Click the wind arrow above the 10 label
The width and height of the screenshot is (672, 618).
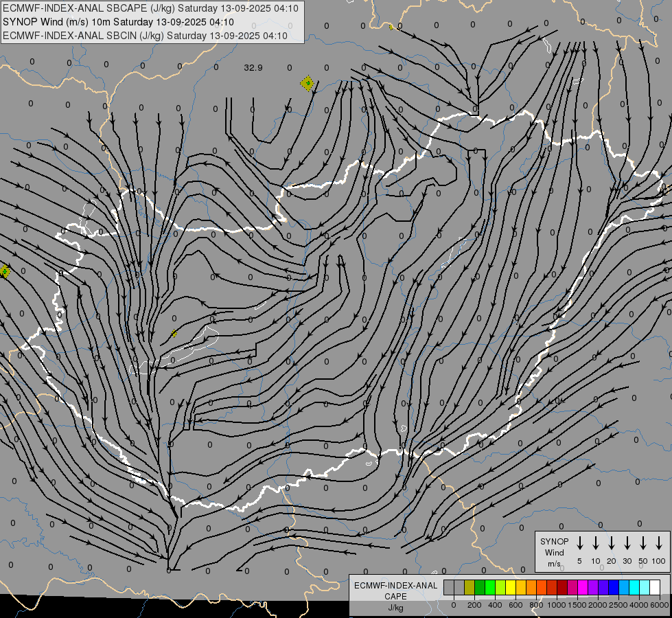coord(596,542)
